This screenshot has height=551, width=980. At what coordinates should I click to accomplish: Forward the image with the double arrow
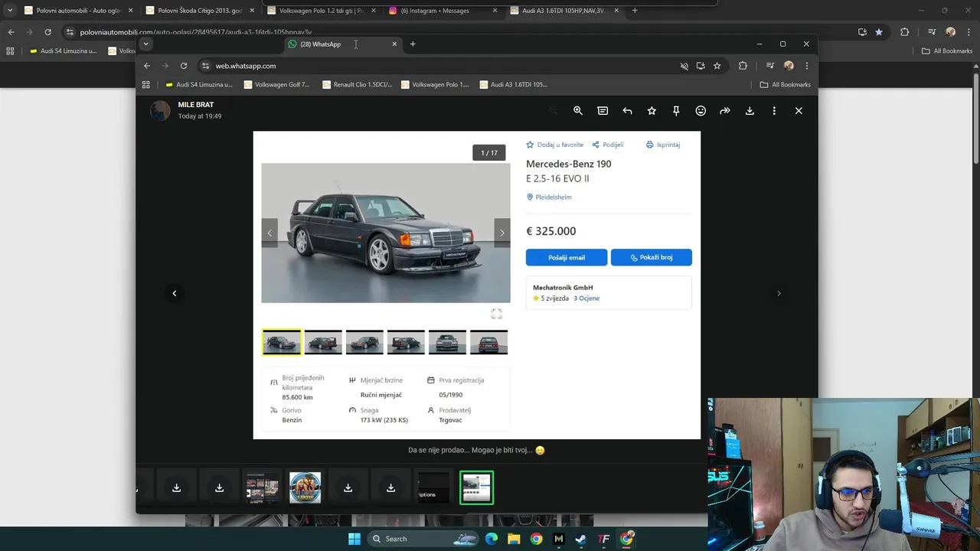pyautogui.click(x=725, y=111)
